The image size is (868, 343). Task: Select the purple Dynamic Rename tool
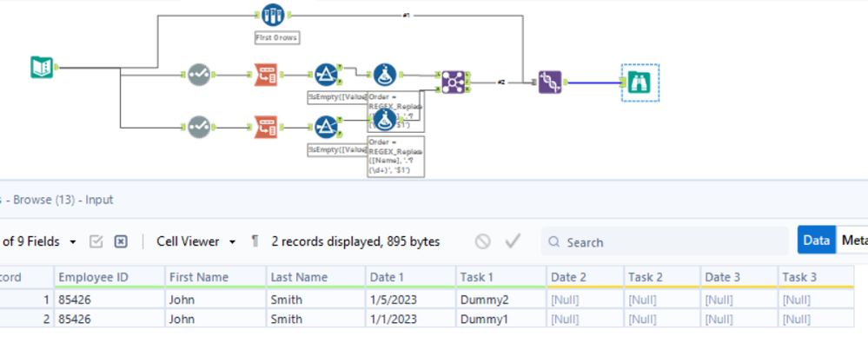[x=550, y=82]
